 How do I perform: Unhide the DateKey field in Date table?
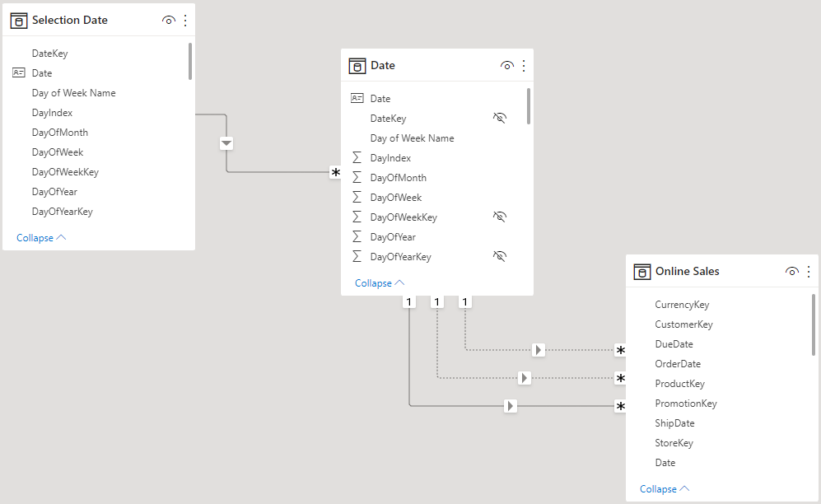[x=500, y=118]
